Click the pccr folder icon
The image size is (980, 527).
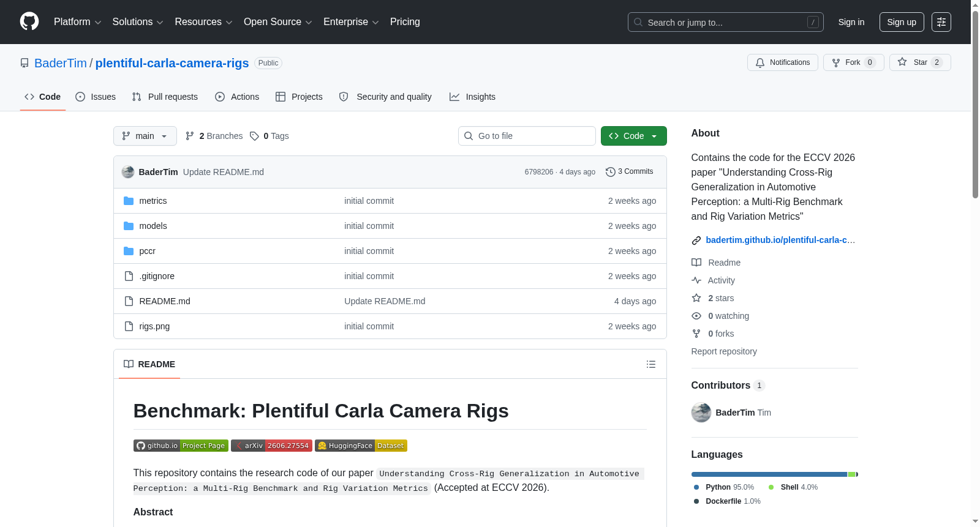129,251
